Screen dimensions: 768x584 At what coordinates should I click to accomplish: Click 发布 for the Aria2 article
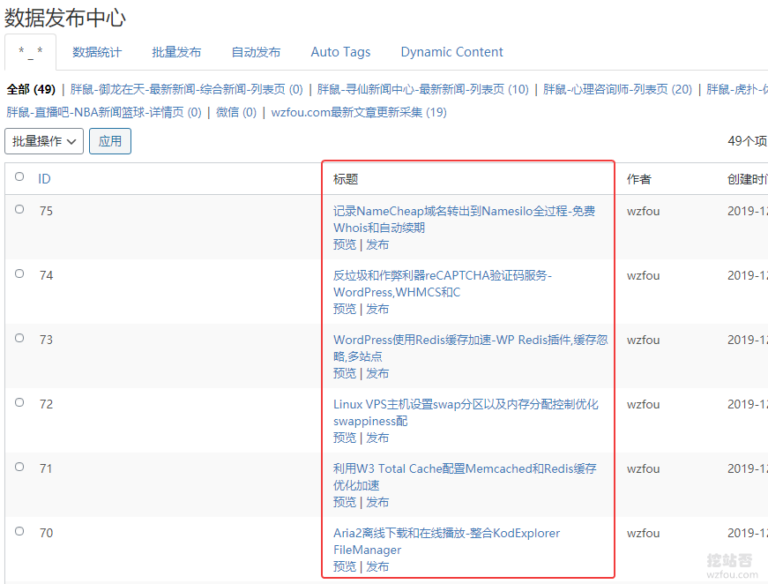pos(378,567)
